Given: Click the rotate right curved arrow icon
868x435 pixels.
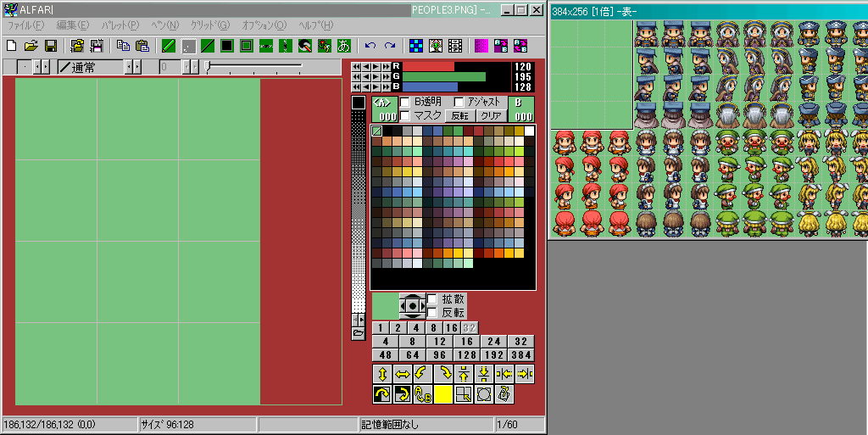Looking at the screenshot, I should (443, 374).
